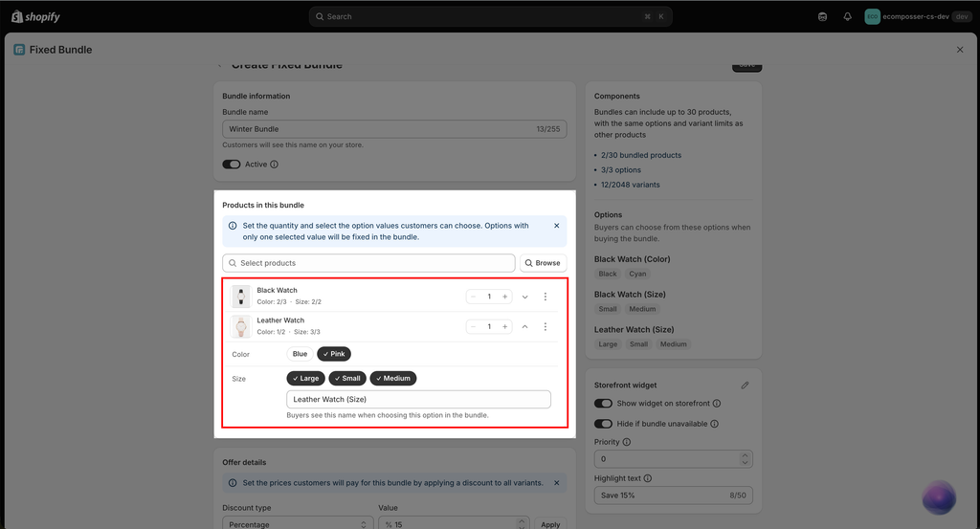Click the Save button

coord(746,67)
